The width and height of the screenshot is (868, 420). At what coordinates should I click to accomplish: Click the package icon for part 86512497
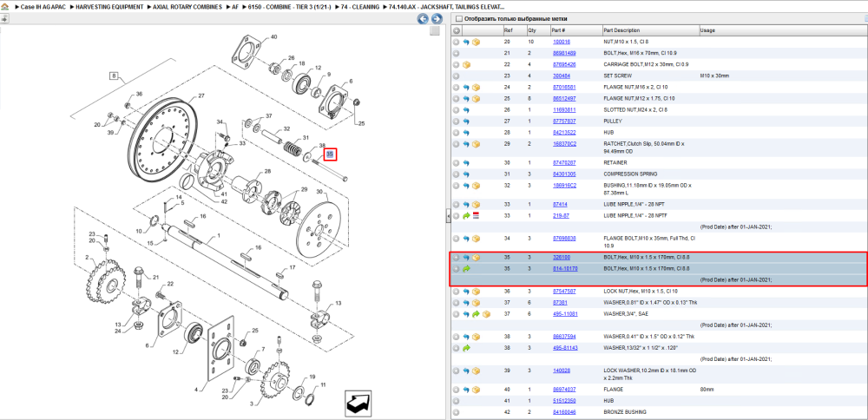[x=476, y=98]
